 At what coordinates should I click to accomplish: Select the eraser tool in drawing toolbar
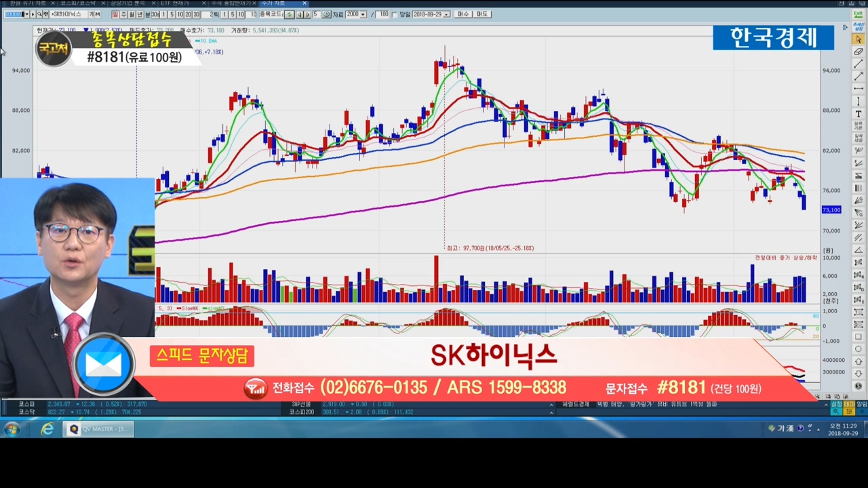(x=859, y=52)
